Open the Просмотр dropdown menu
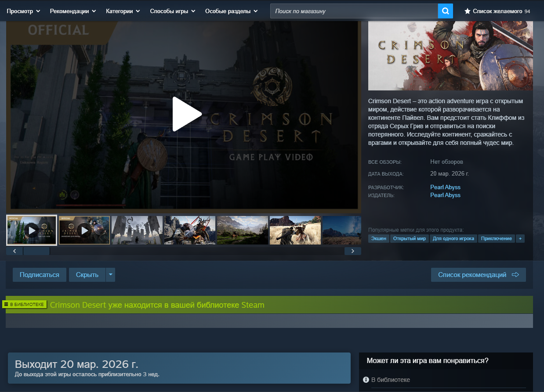 (23, 11)
